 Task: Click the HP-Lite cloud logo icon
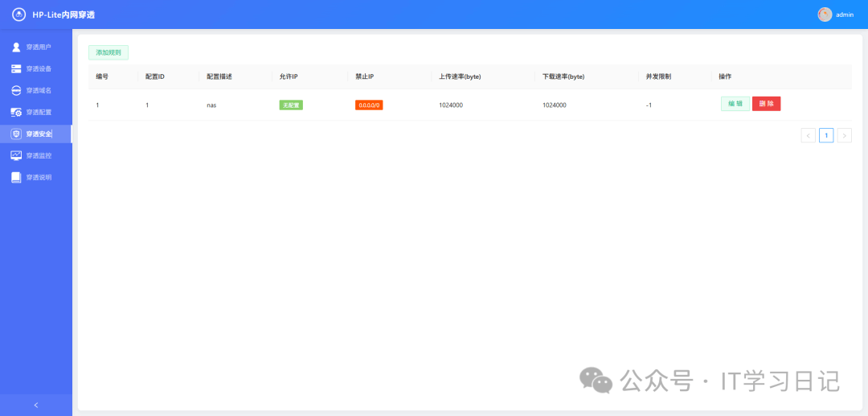coord(18,14)
